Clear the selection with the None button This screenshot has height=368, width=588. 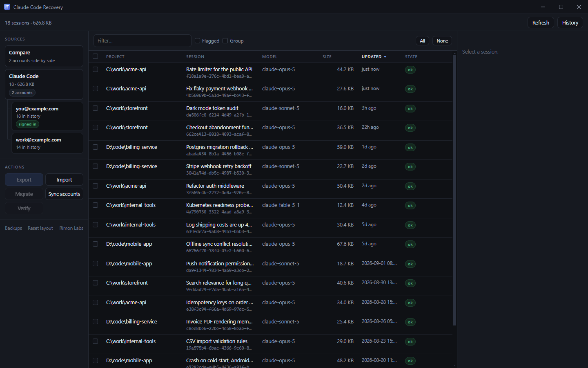tap(442, 41)
